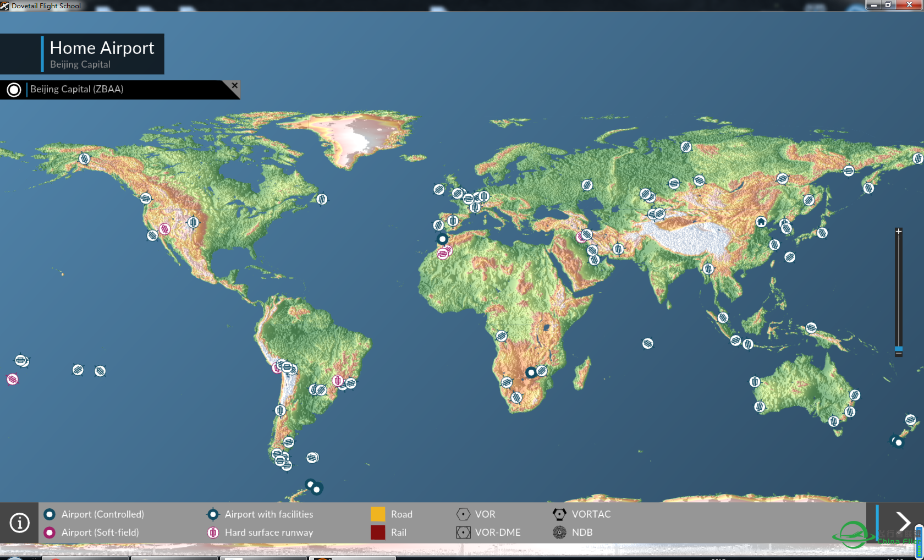Click the Airport with facilities legend entry

pyautogui.click(x=260, y=514)
